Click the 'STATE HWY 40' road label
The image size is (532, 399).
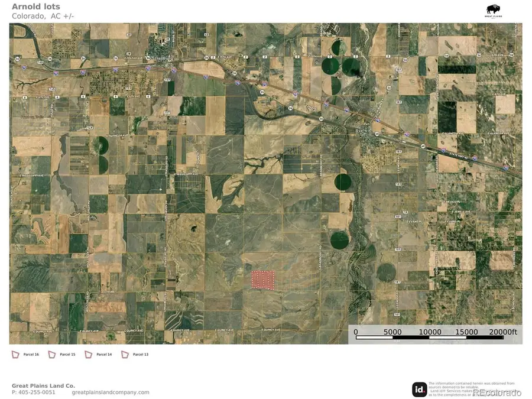[x=458, y=155]
